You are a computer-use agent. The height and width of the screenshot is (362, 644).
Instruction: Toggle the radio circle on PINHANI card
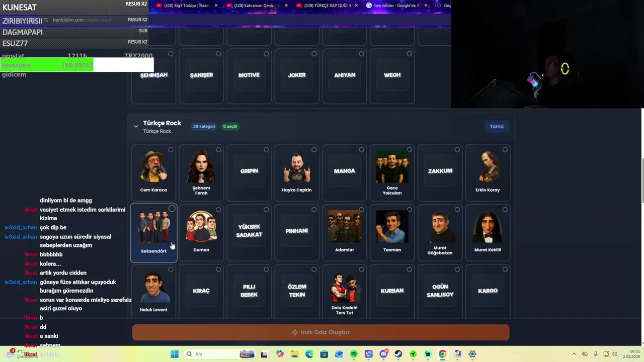[314, 210]
